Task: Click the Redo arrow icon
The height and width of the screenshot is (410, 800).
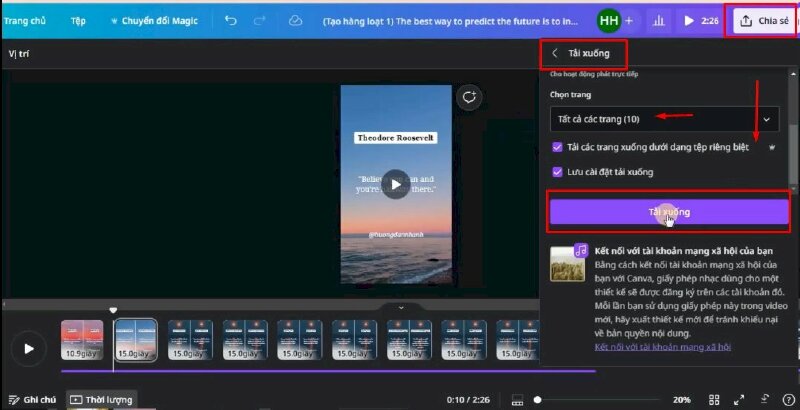Action: pyautogui.click(x=260, y=21)
